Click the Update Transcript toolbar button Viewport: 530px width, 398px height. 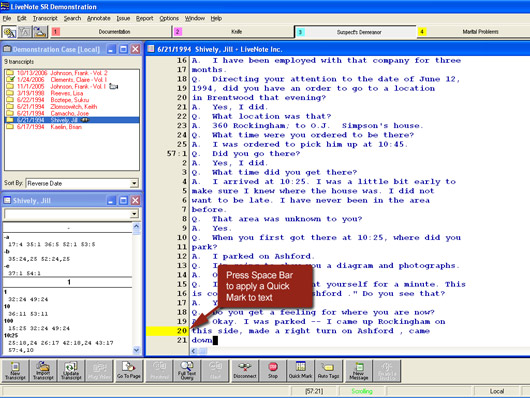71,371
